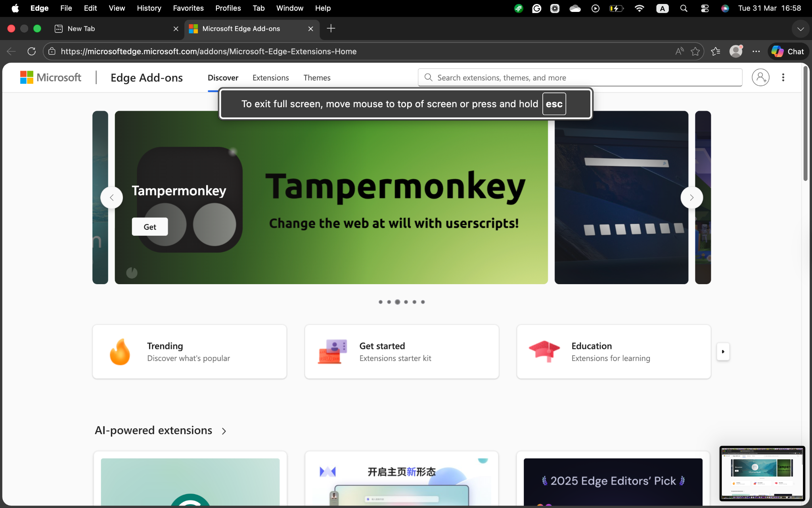Viewport: 812px width, 508px height.
Task: Expand the tab search dropdown arrow
Action: point(801,29)
